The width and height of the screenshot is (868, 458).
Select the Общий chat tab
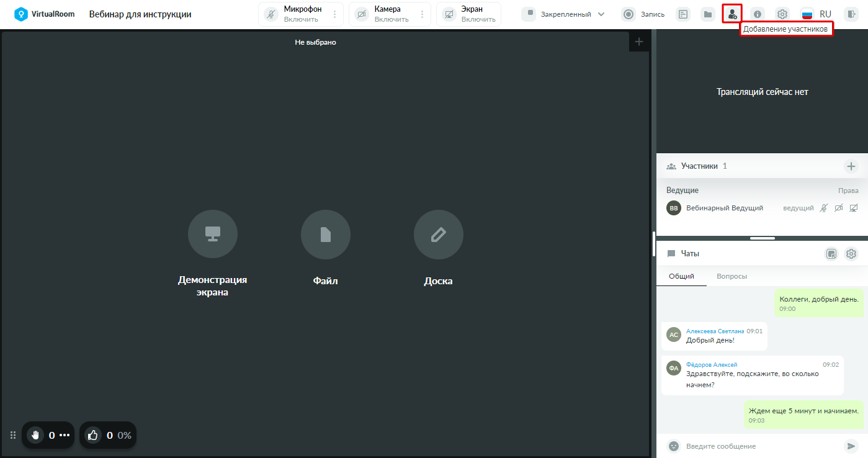click(681, 276)
